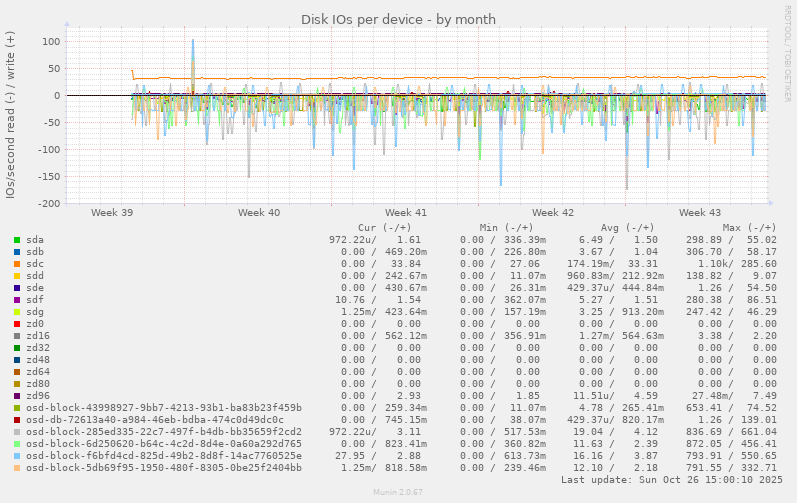Click the 'Cur (-/+)' column header
The width and height of the screenshot is (797, 503).
[x=387, y=228]
